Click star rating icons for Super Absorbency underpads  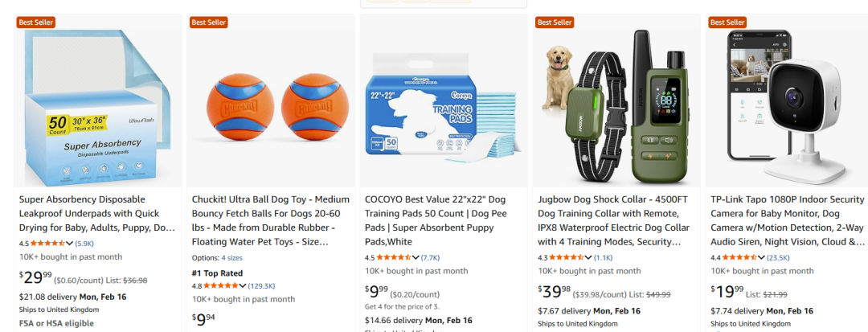pyautogui.click(x=47, y=243)
